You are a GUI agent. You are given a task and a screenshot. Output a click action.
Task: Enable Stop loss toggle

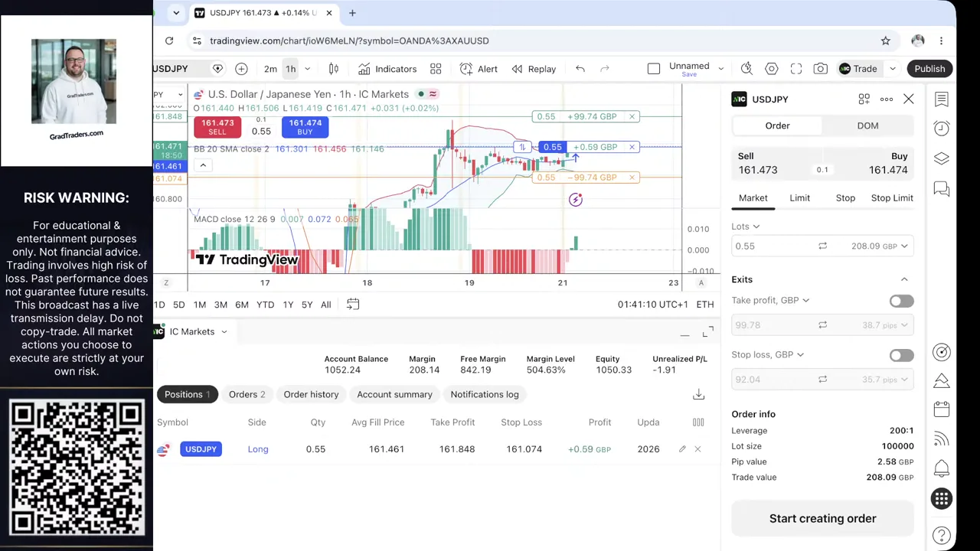pos(901,355)
